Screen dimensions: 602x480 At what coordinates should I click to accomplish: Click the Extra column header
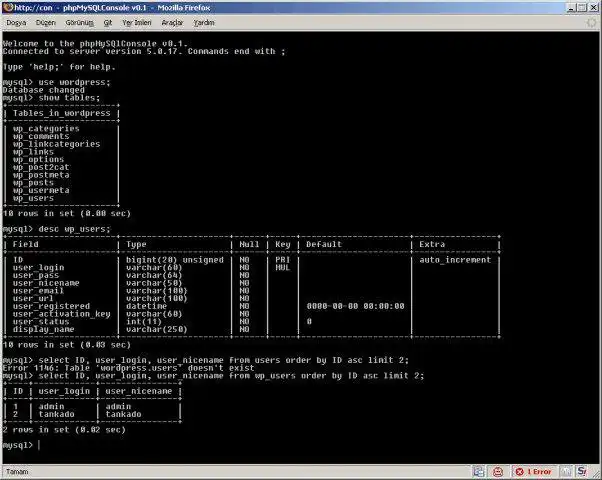432,244
